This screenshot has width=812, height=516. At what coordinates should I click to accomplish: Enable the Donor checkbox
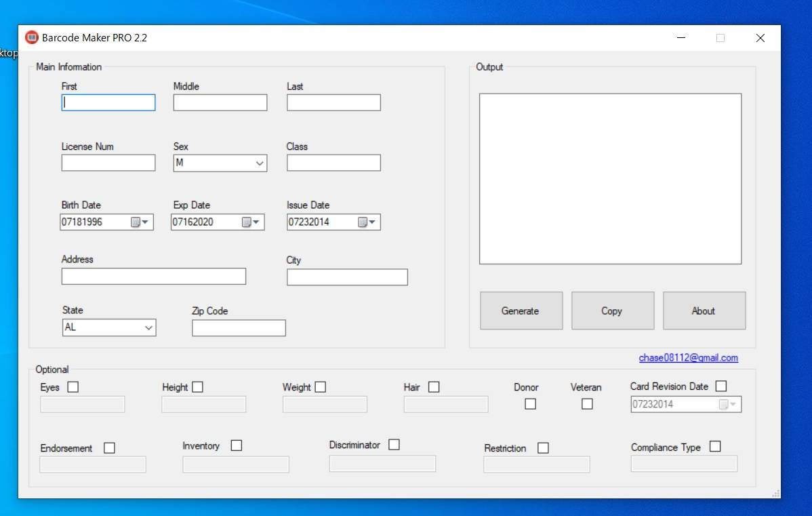point(530,403)
